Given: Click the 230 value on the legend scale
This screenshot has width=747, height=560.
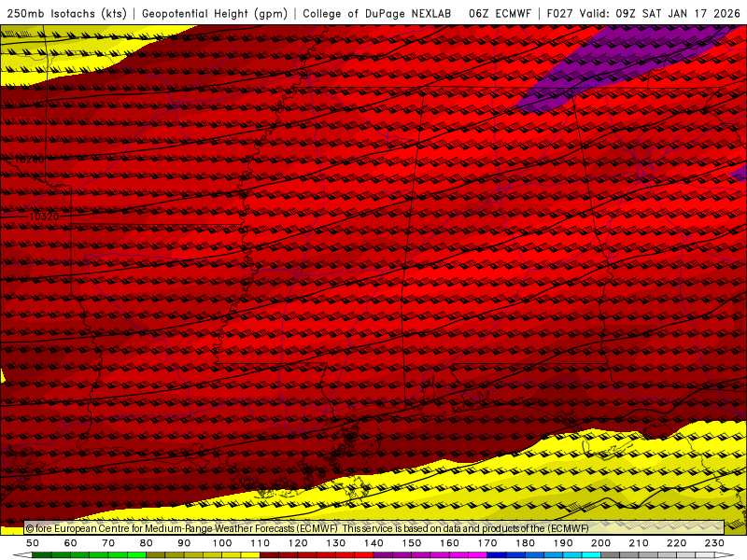Looking at the screenshot, I should 714,543.
